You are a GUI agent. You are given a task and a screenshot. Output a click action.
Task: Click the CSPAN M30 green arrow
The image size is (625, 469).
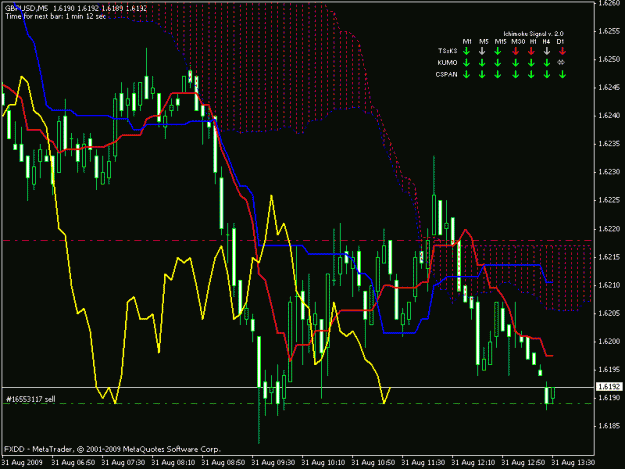pyautogui.click(x=516, y=75)
